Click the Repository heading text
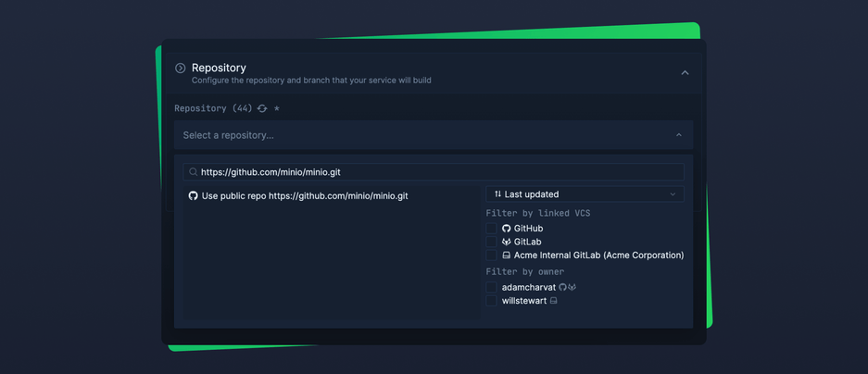 [x=219, y=69]
